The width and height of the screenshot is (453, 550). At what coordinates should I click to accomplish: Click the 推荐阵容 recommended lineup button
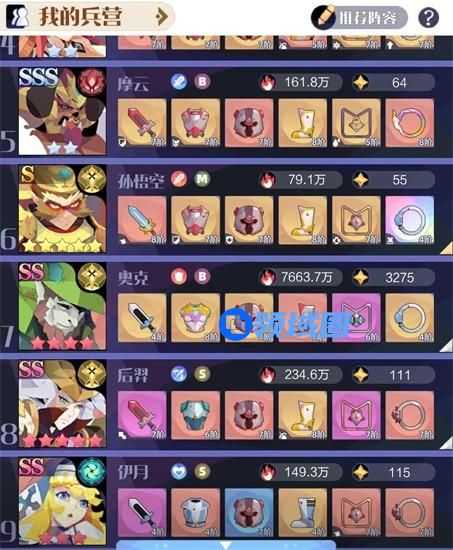click(x=359, y=17)
